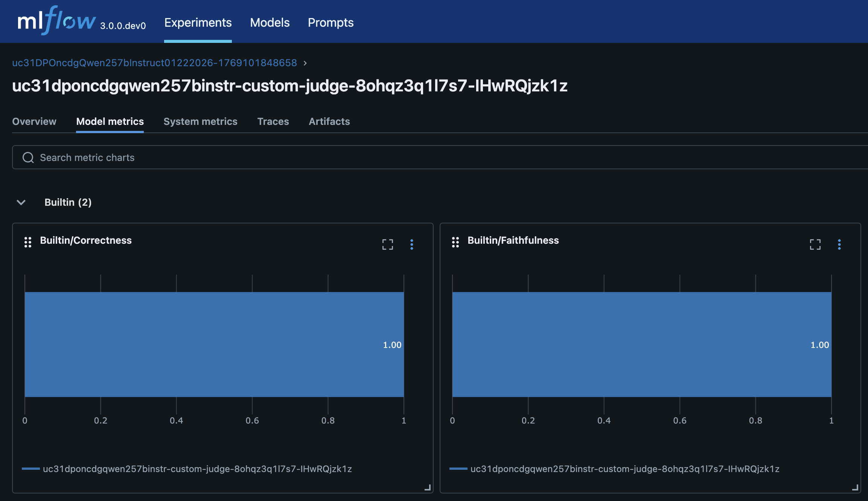The width and height of the screenshot is (868, 501).
Task: Click the breadcrumb chevron arrow
Action: click(305, 63)
